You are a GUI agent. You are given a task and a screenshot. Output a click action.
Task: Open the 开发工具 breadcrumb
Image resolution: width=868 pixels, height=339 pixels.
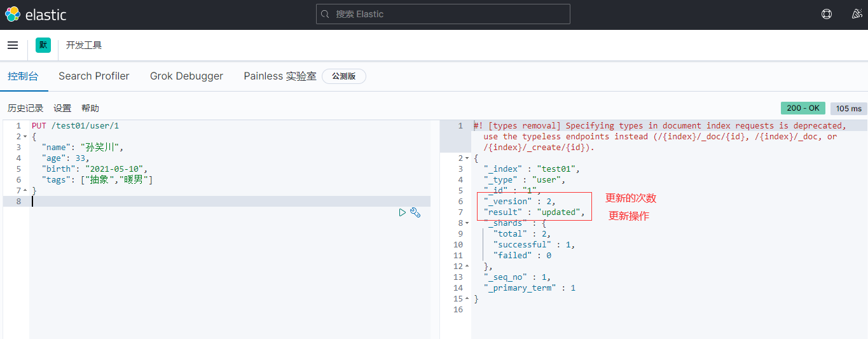(x=84, y=45)
